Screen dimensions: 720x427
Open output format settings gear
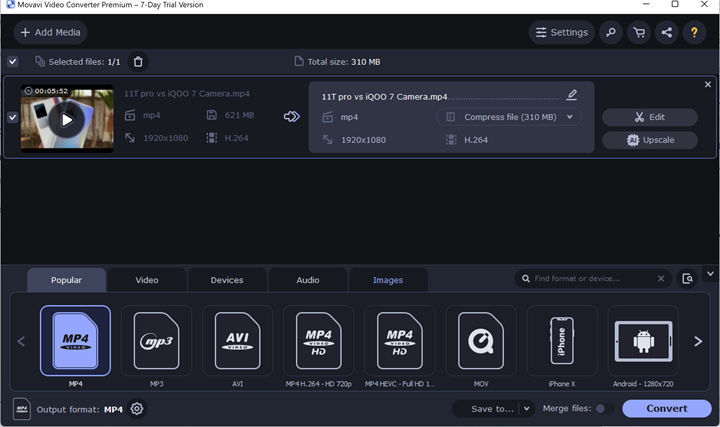coord(137,409)
